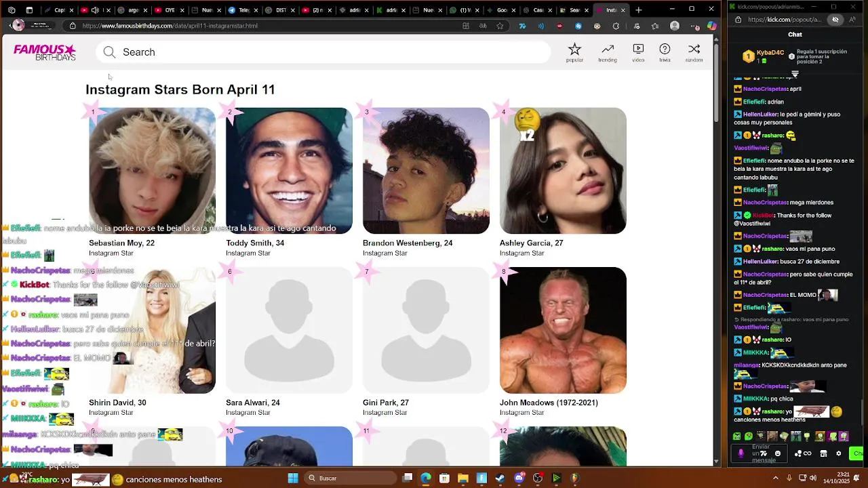Open the Windows Start button
868x488 pixels.
[293, 478]
